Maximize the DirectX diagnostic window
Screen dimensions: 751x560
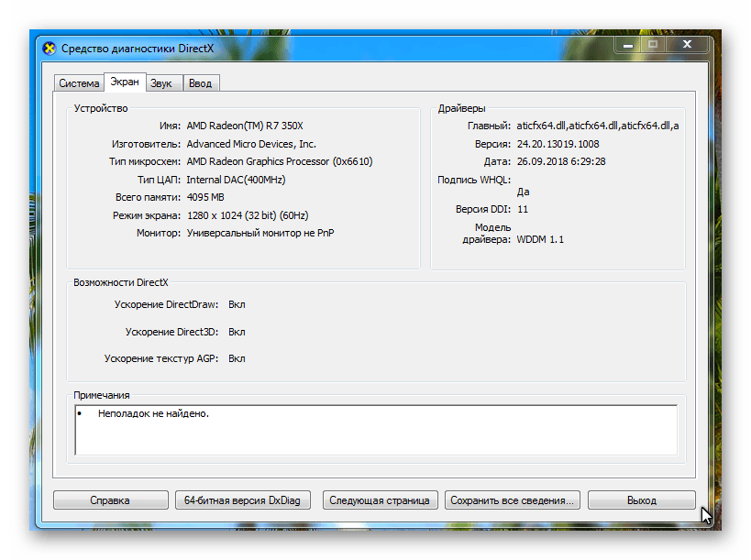[x=652, y=44]
